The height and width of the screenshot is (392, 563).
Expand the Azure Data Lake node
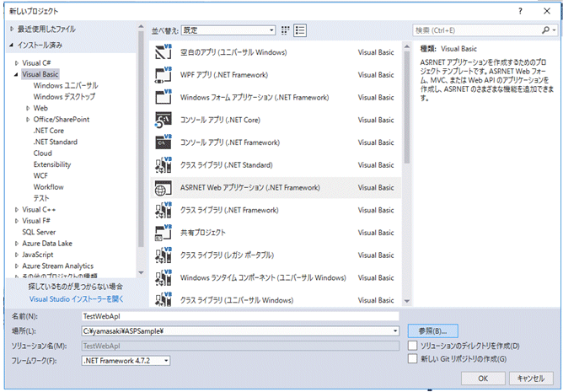click(17, 244)
